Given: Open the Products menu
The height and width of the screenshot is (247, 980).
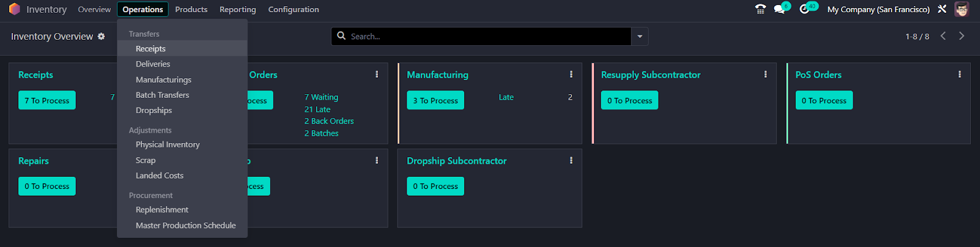Looking at the screenshot, I should point(191,9).
